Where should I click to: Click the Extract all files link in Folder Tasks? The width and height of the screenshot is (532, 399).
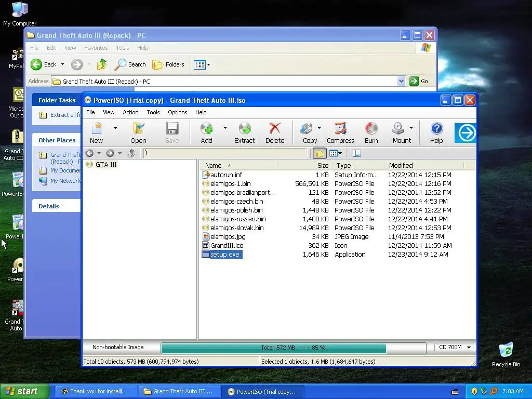coord(65,115)
